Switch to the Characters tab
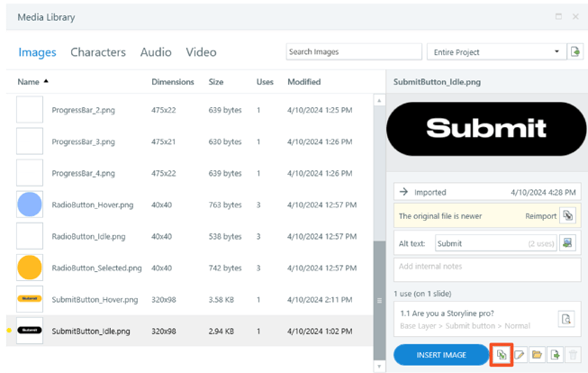The image size is (588, 373). point(98,52)
